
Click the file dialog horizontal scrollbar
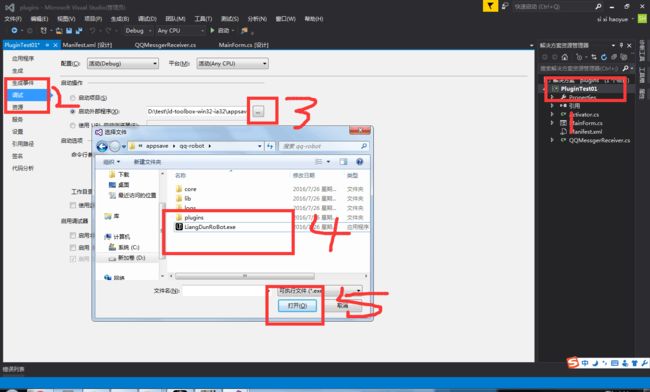pos(245,276)
